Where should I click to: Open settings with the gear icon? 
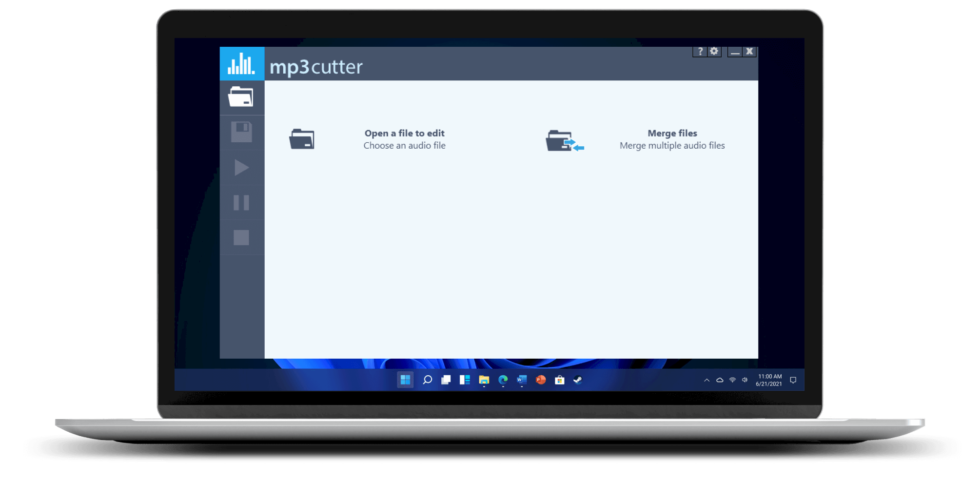pos(714,52)
